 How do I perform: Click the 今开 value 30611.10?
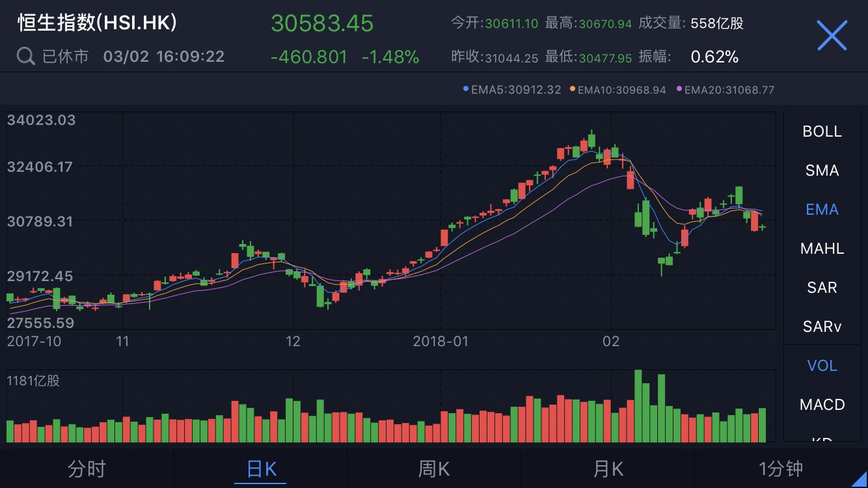coord(512,24)
